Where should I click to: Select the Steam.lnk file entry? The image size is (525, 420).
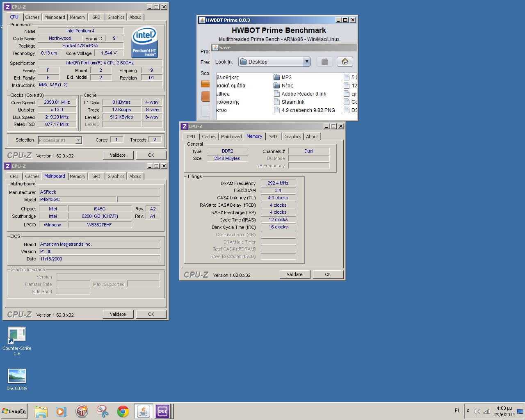(x=289, y=102)
